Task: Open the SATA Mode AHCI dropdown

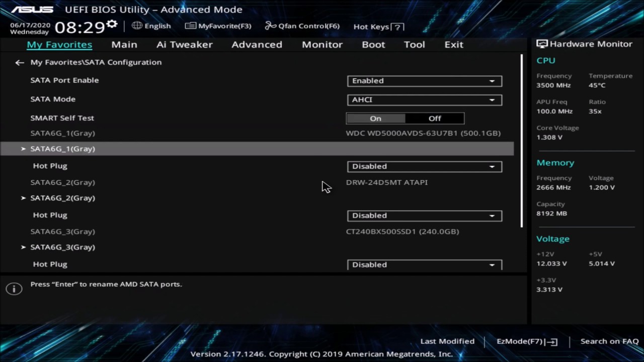Action: point(425,100)
